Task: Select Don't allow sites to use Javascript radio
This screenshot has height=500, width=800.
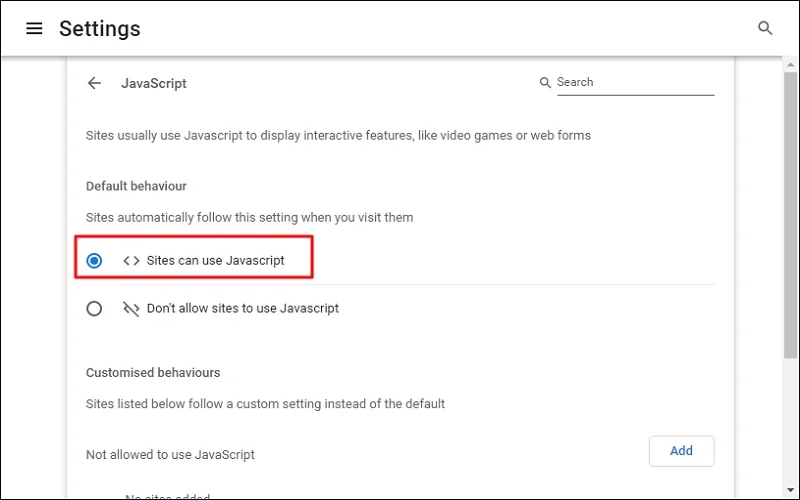Action: [x=94, y=309]
